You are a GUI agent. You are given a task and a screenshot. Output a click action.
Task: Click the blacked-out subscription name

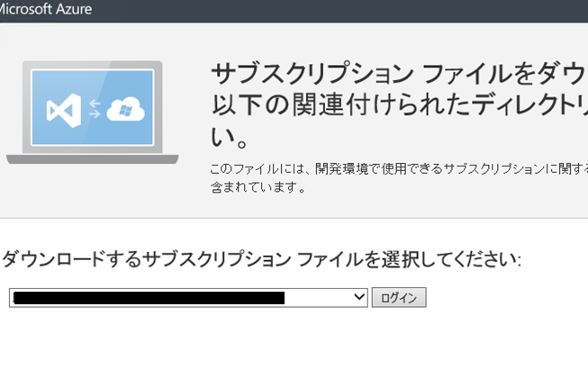149,298
